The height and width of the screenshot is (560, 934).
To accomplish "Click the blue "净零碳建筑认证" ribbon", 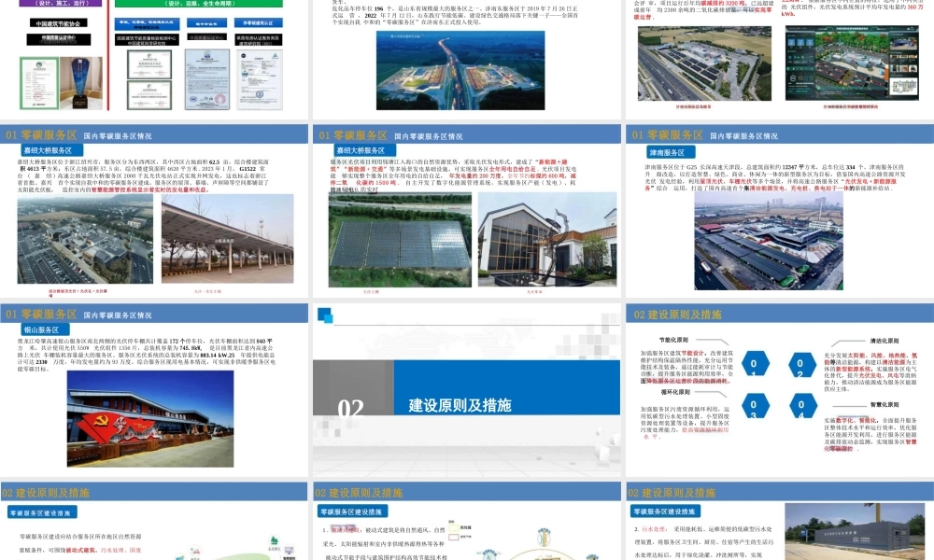I will tap(259, 22).
